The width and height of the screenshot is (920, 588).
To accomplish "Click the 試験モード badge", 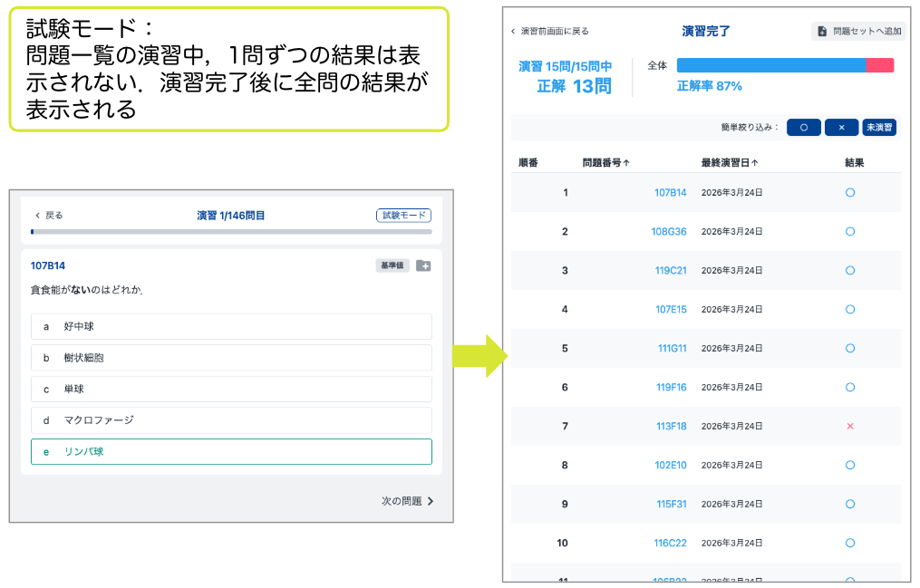I will pos(403,216).
